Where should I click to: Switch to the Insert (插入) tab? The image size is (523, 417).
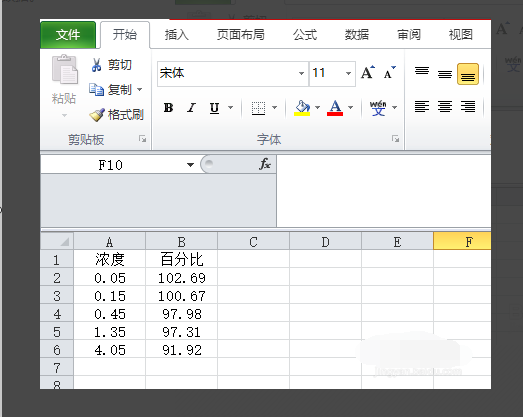[x=176, y=35]
